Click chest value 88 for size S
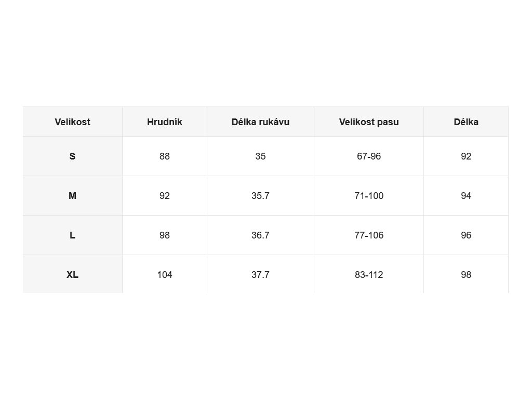Viewport: 532px width, 399px height. [x=165, y=156]
